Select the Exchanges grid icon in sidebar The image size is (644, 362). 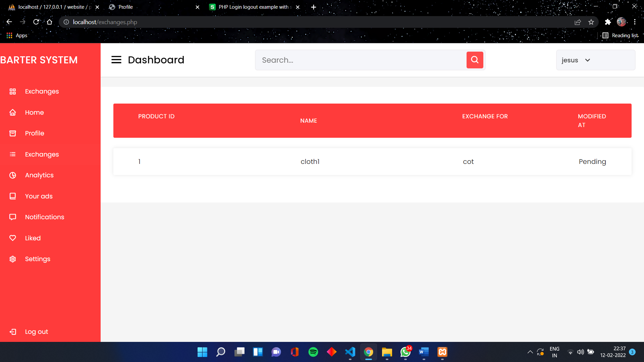tap(12, 91)
